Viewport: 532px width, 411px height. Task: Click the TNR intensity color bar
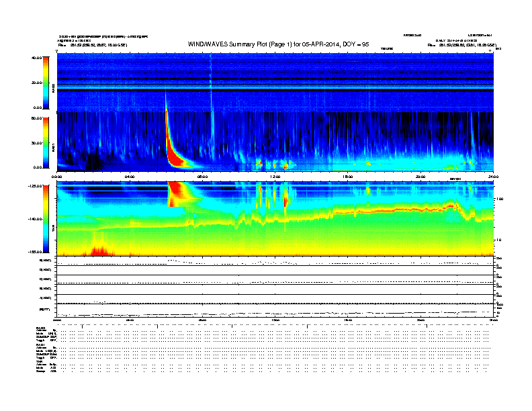(x=46, y=219)
